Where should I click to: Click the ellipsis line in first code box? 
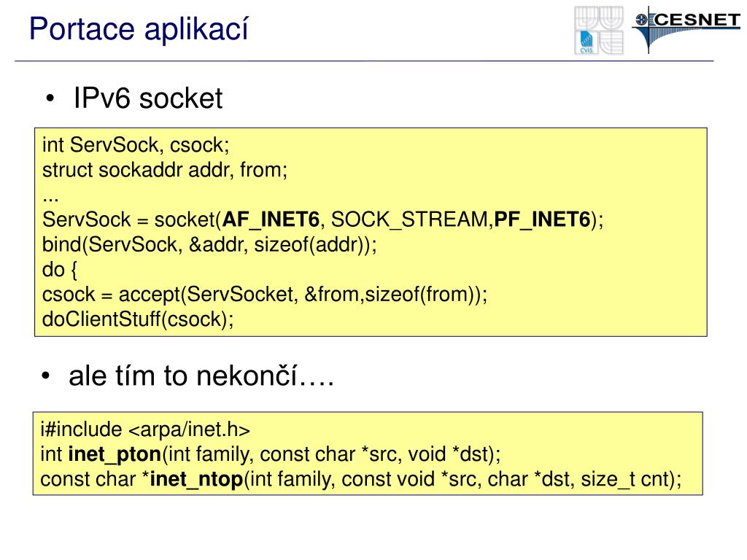50,199
